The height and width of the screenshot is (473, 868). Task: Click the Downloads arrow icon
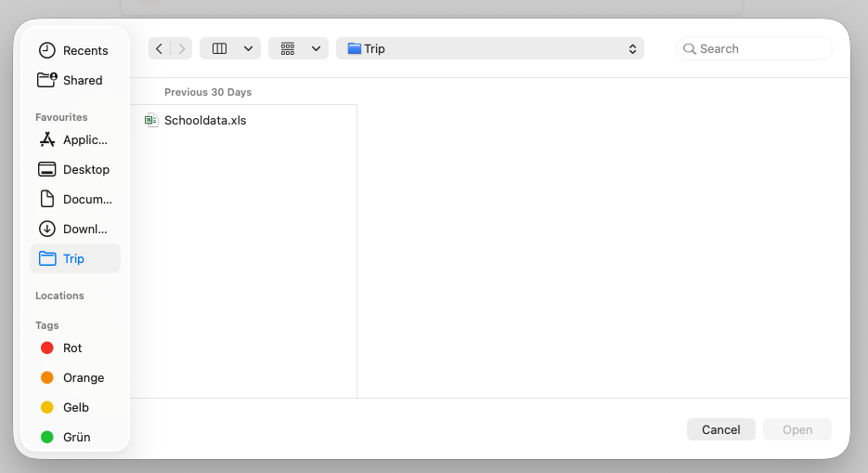[46, 229]
